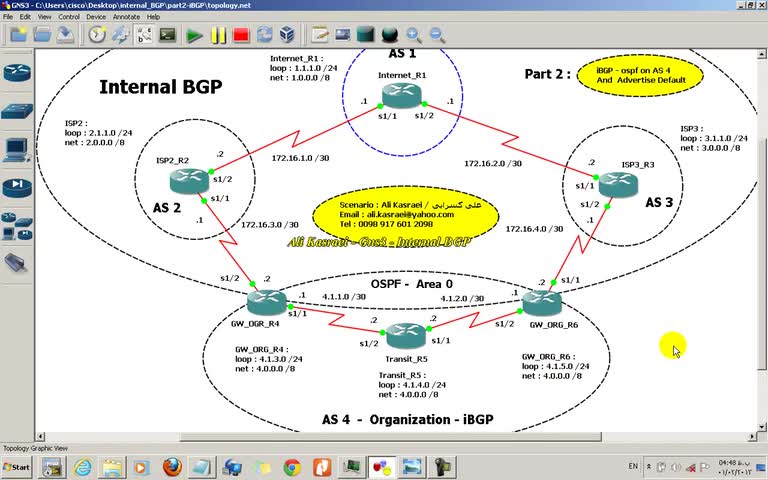Browse all devices sidebar icon
Image resolution: width=768 pixels, height=480 pixels.
(17, 226)
